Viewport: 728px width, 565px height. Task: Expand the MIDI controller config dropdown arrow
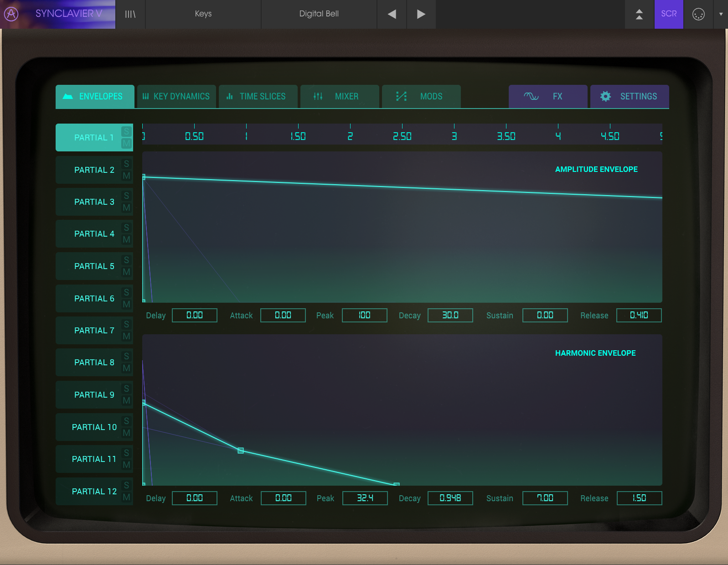click(721, 14)
